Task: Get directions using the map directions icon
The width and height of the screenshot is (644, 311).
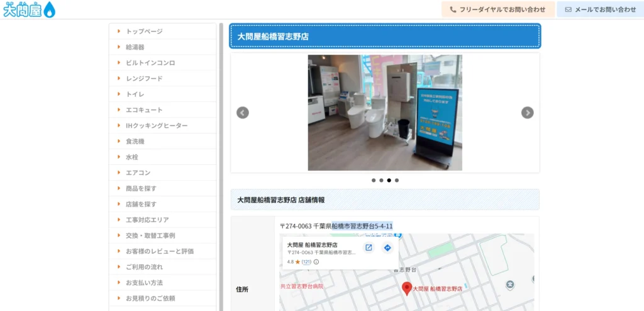Action: (x=387, y=247)
